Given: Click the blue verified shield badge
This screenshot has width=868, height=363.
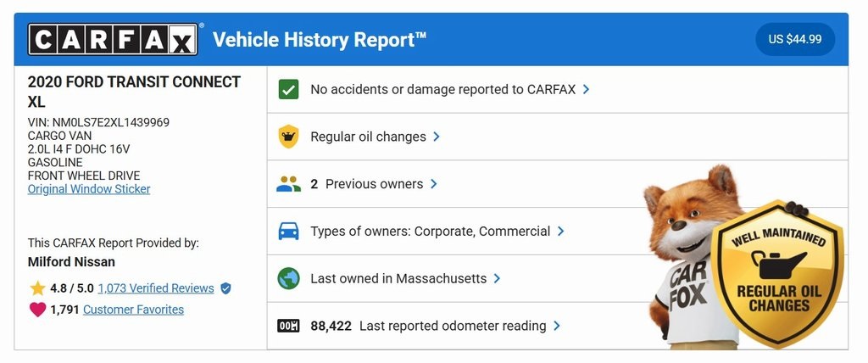Looking at the screenshot, I should (225, 288).
